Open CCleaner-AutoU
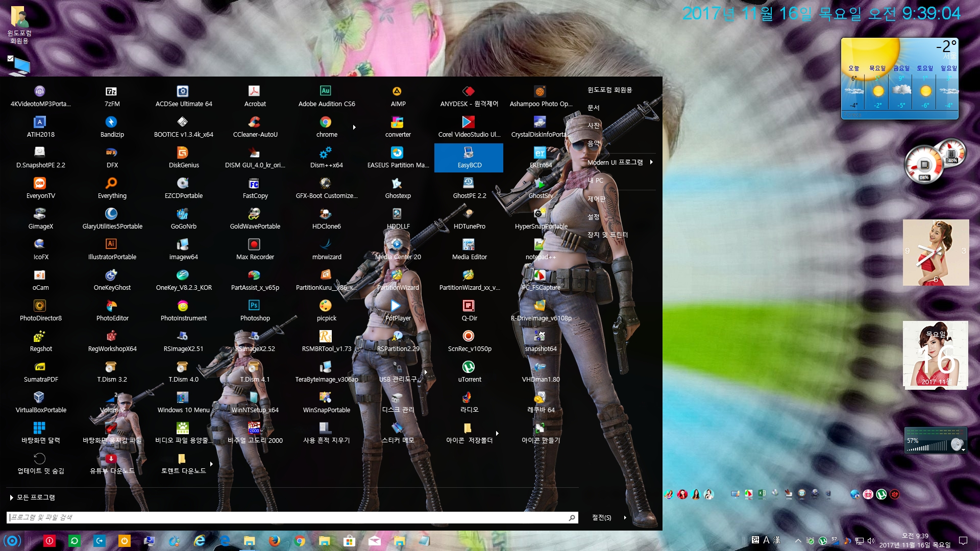The height and width of the screenshot is (551, 980). [255, 128]
